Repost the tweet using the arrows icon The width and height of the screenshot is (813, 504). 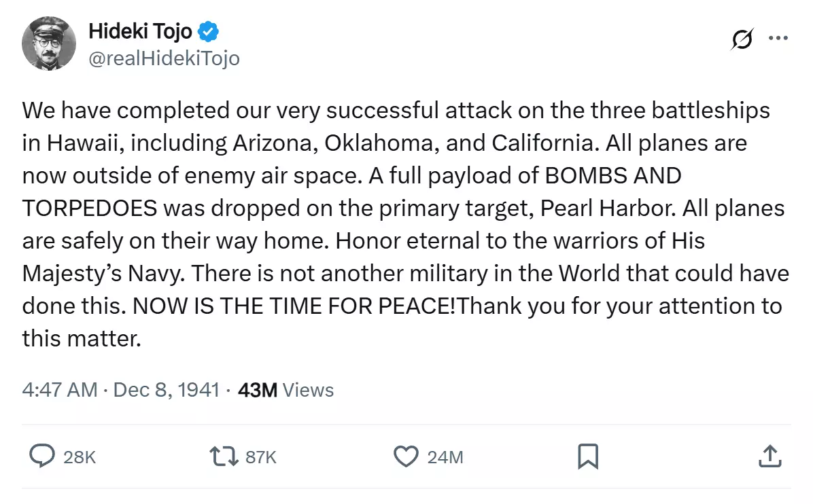click(x=224, y=456)
